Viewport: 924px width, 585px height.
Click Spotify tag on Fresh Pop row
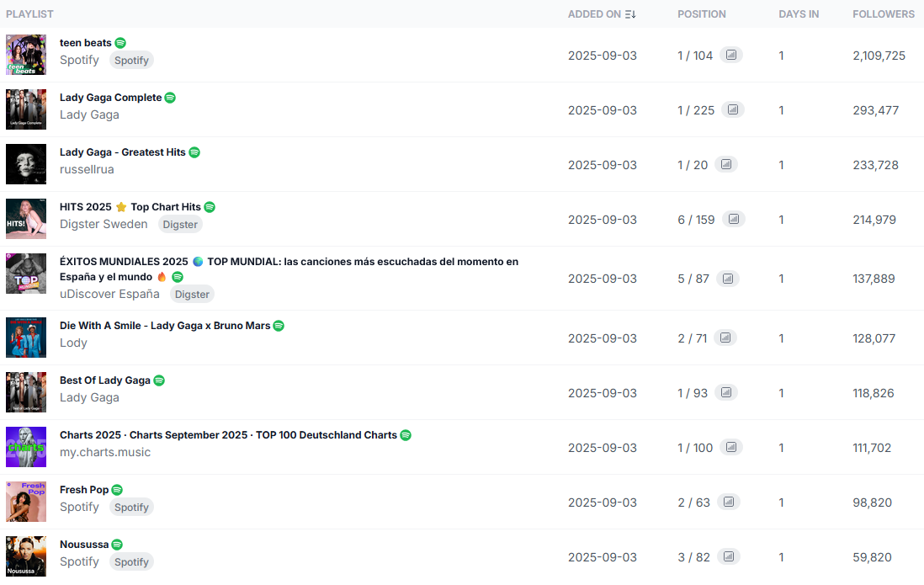coord(131,508)
